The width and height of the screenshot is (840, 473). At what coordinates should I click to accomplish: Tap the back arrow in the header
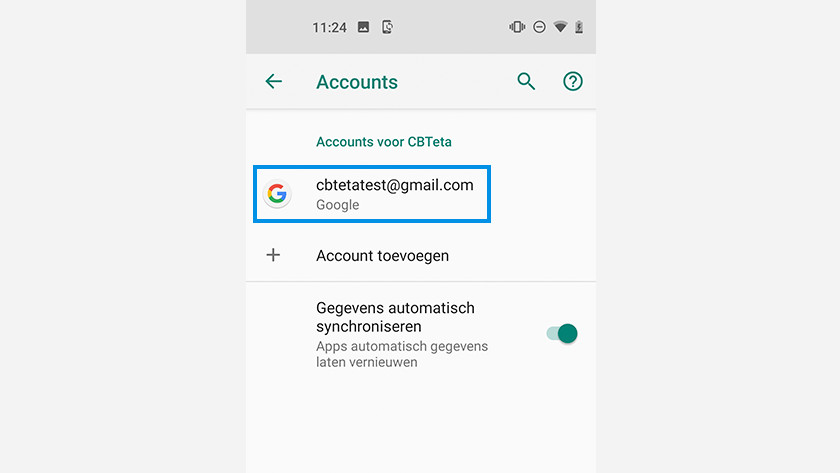click(x=273, y=81)
